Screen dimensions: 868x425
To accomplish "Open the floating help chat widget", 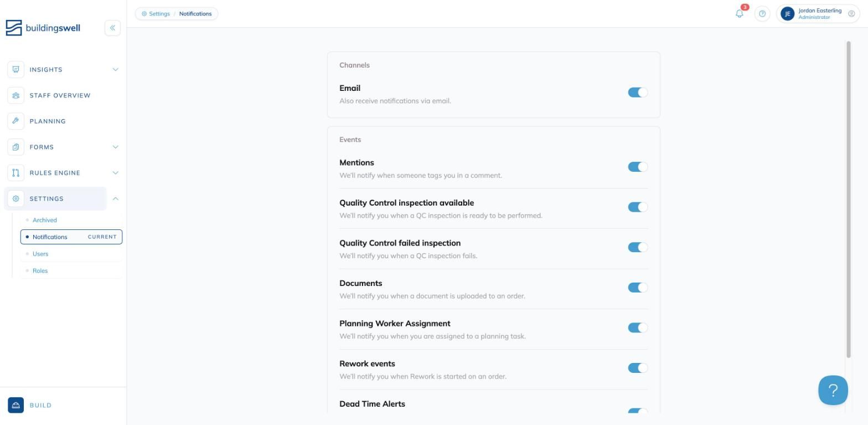I will point(833,390).
